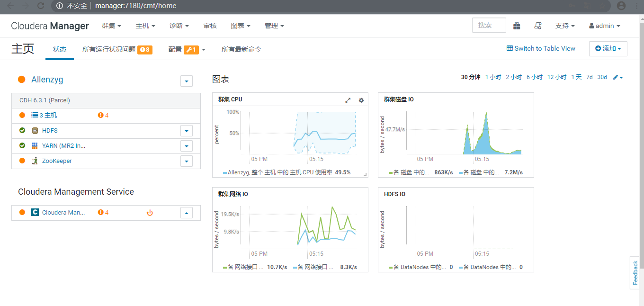Image resolution: width=644 pixels, height=306 pixels.
Task: Click inside the 搜索 search field
Action: [x=488, y=25]
